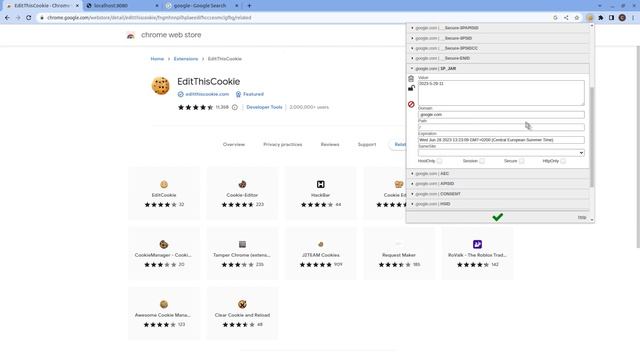The image size is (640, 360).
Task: Click the red block cookie icon
Action: pos(411,104)
